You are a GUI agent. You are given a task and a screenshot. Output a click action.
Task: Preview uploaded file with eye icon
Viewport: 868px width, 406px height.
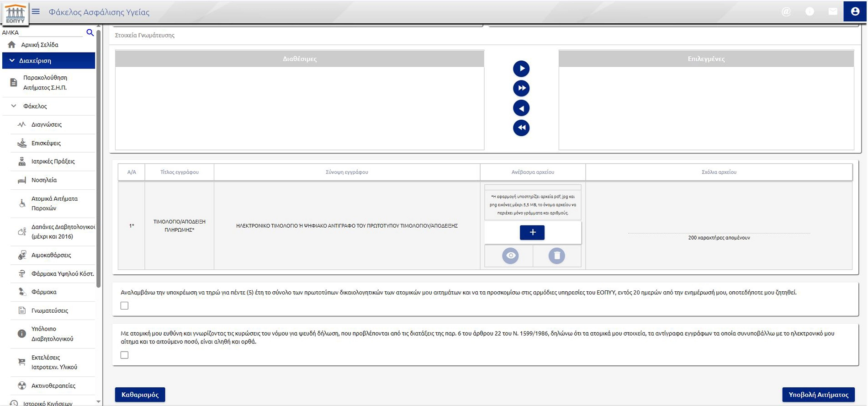[x=510, y=256]
